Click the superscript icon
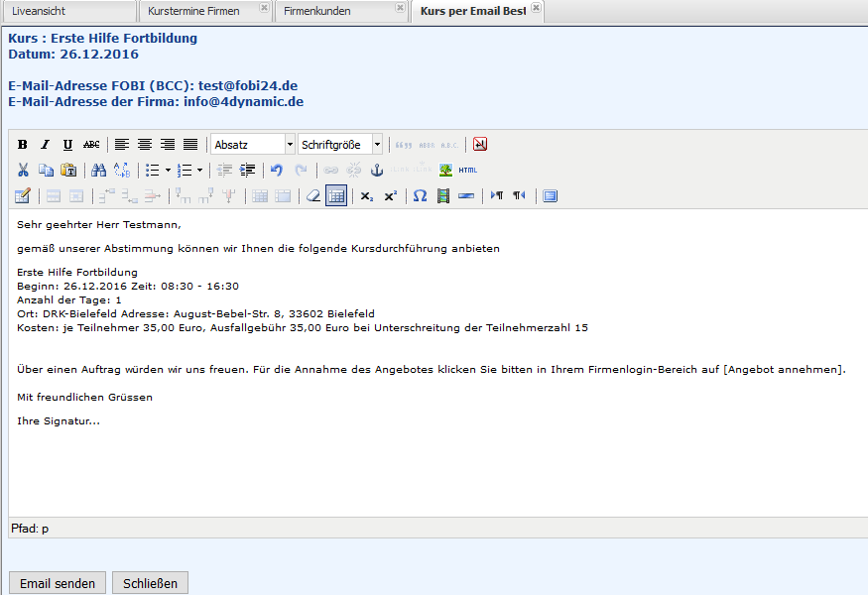This screenshot has height=595, width=868. click(x=390, y=196)
